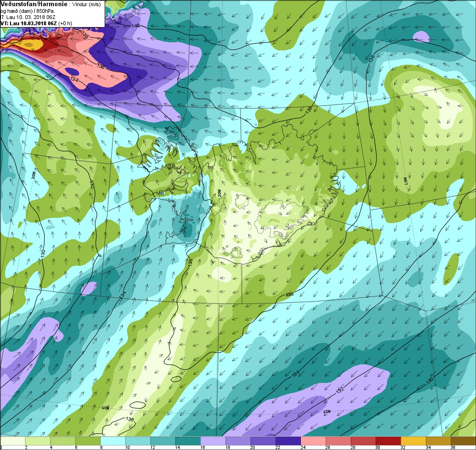Click legend value '12'

[152, 447]
